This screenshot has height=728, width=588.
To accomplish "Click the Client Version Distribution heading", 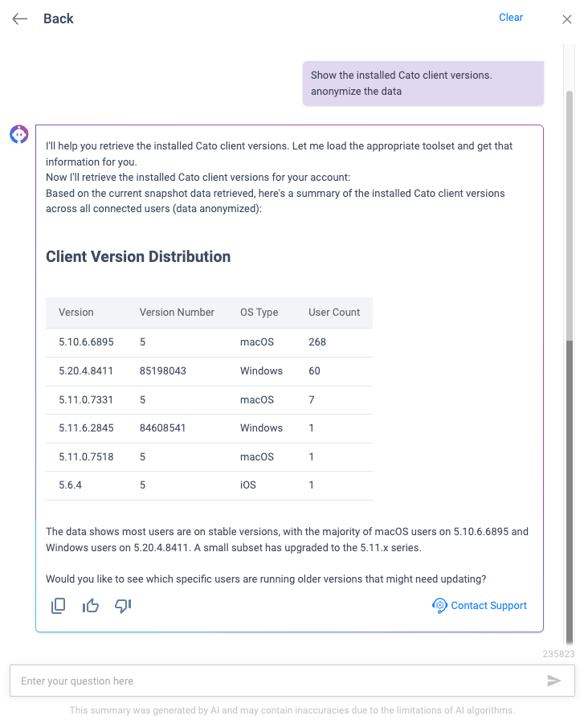I will tap(138, 257).
